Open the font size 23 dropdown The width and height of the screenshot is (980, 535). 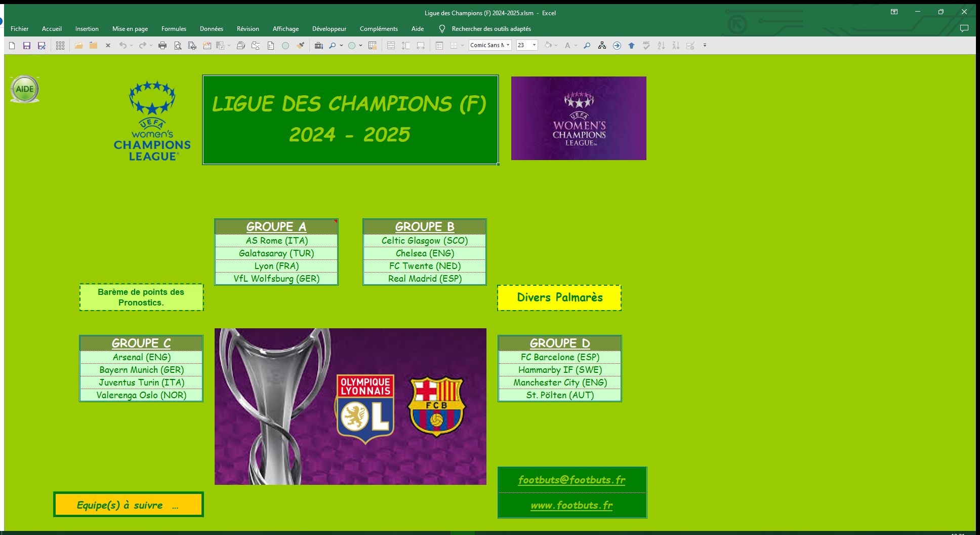click(x=534, y=45)
